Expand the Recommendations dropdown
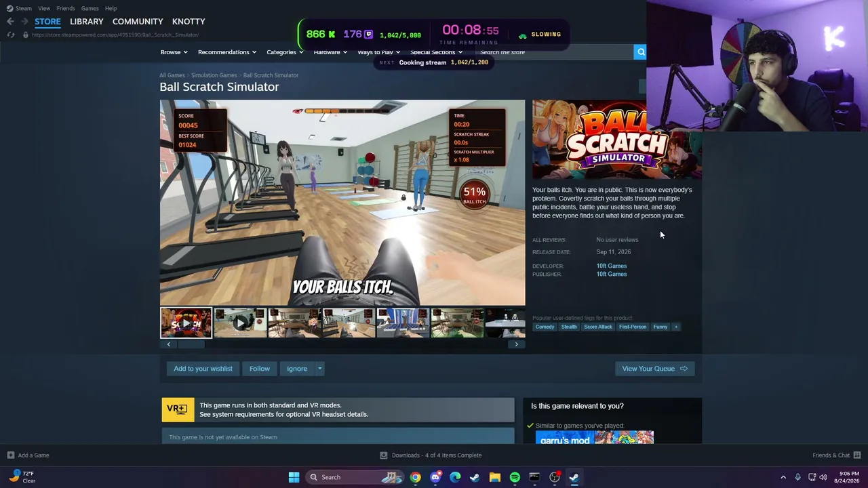Screen dimensions: 868x488 [x=227, y=52]
